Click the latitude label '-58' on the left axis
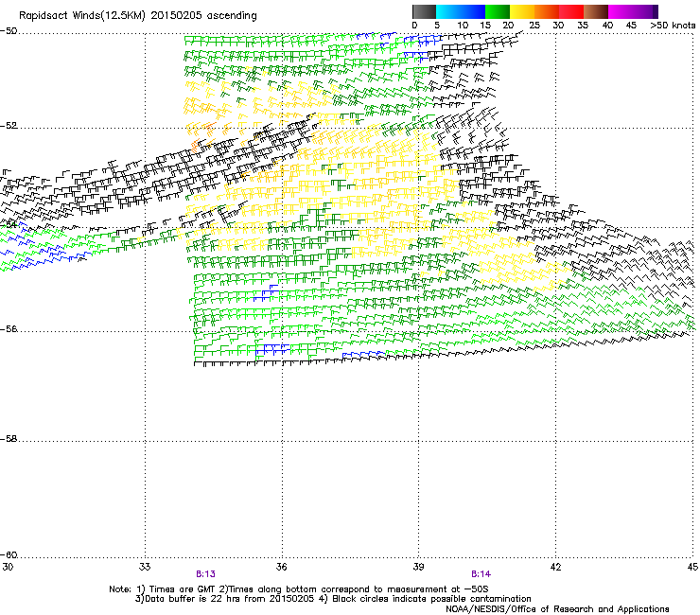The image size is (700, 615). [x=9, y=439]
